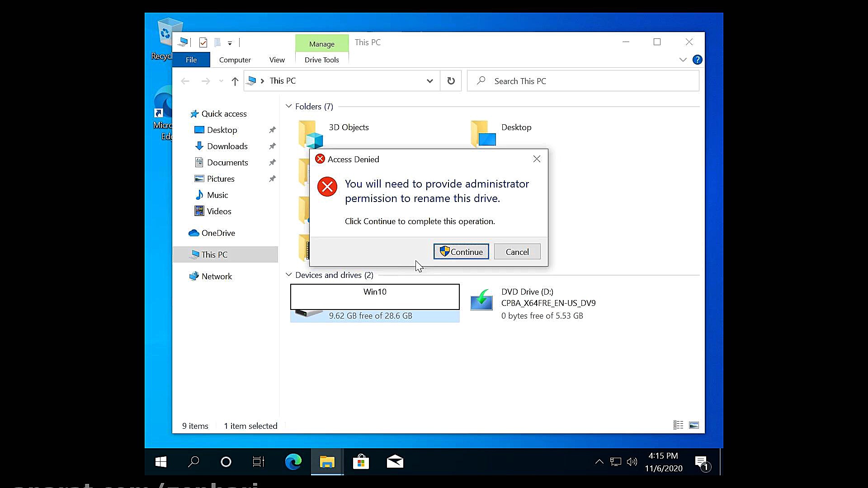The height and width of the screenshot is (488, 868).
Task: Open Microsoft Edge from the taskbar
Action: pyautogui.click(x=293, y=462)
